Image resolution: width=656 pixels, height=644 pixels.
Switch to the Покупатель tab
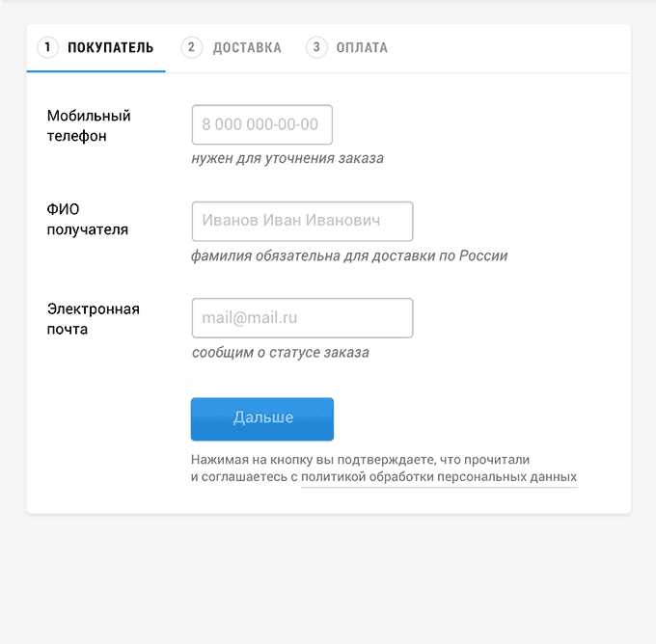coord(110,47)
